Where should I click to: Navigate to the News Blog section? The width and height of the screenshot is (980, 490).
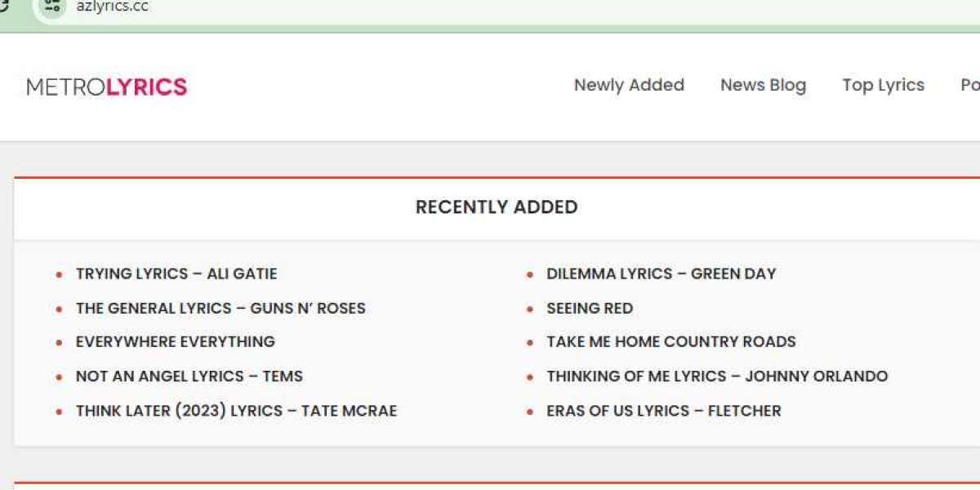(x=764, y=85)
